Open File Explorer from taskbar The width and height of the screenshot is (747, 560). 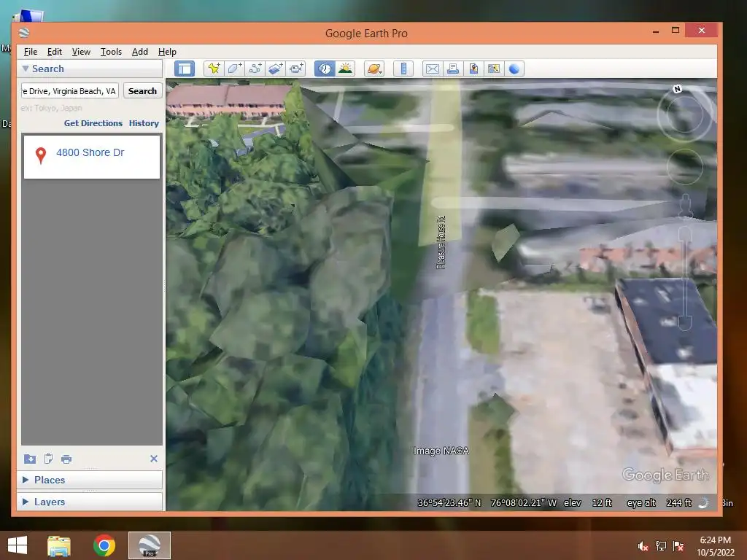(x=59, y=545)
